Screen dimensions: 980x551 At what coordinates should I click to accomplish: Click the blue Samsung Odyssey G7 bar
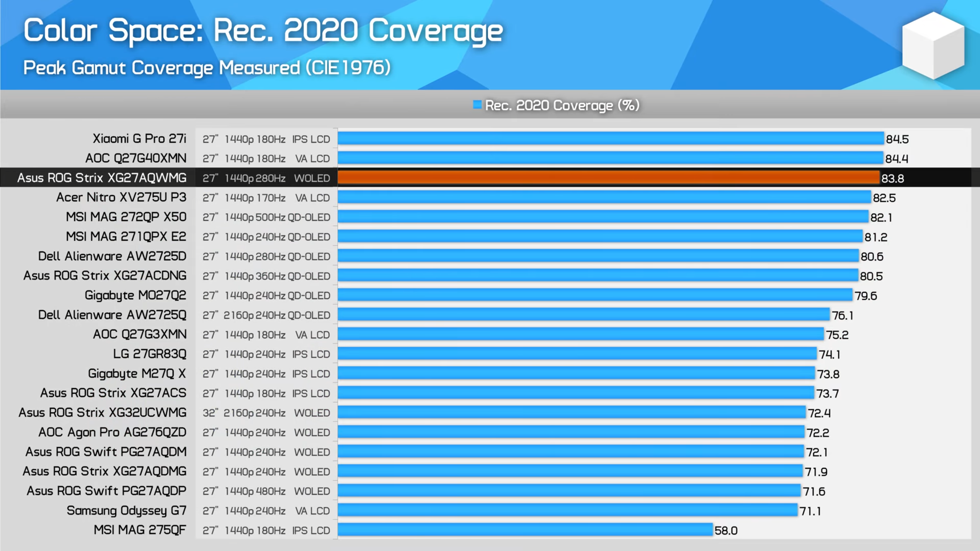[x=568, y=510]
